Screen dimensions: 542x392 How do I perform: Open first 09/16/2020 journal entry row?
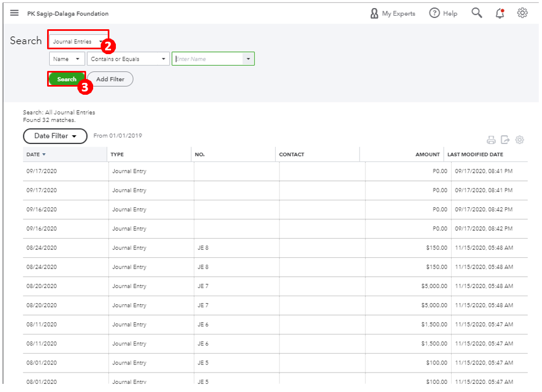tap(275, 210)
